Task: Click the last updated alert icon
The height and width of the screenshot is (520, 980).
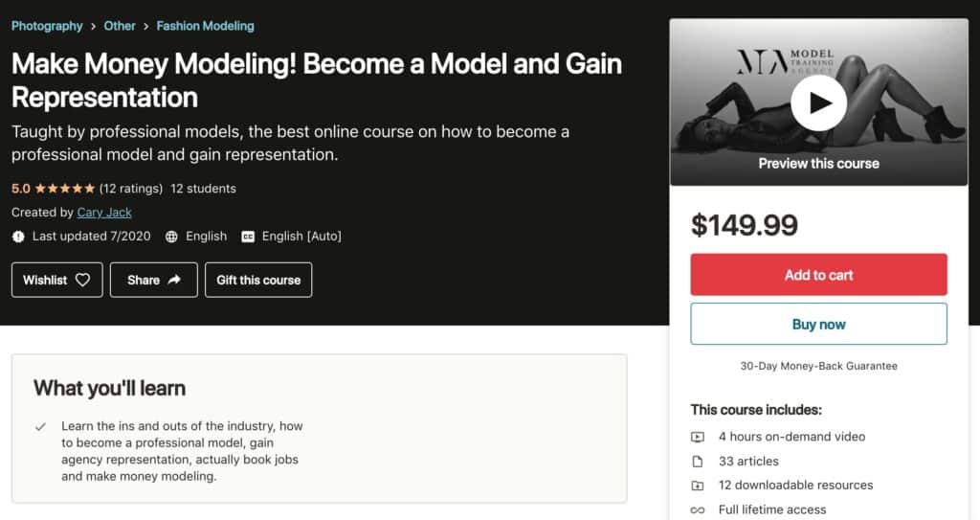Action: [x=18, y=237]
